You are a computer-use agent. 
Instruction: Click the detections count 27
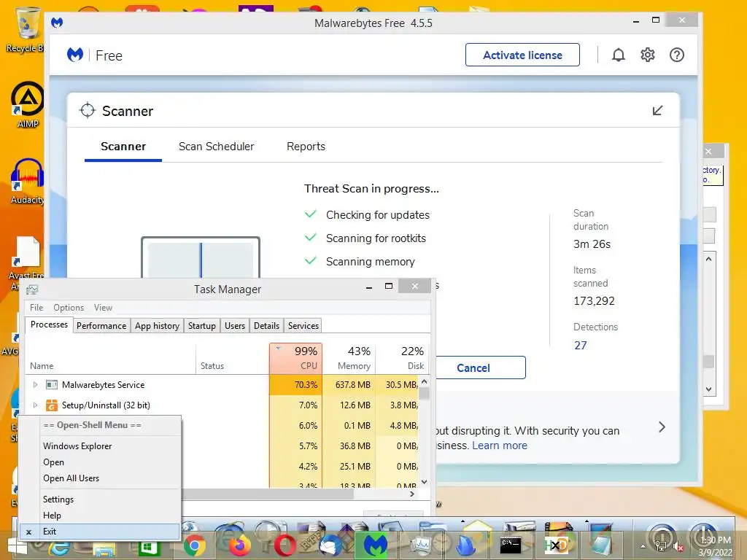[580, 345]
